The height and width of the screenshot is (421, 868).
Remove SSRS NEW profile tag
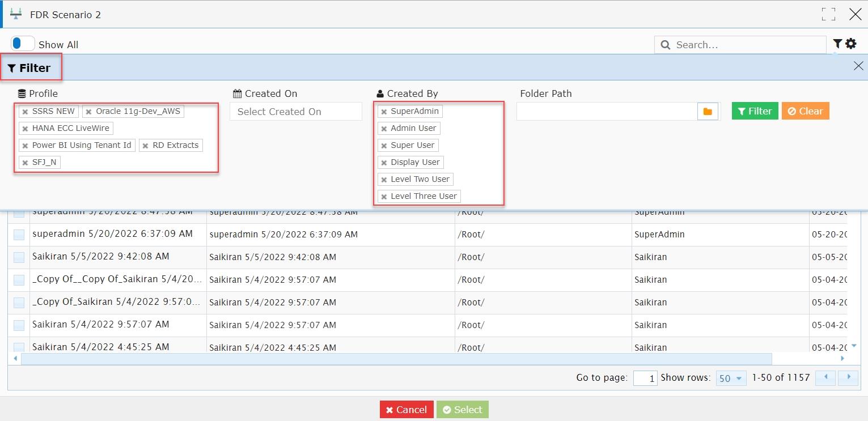pyautogui.click(x=25, y=112)
